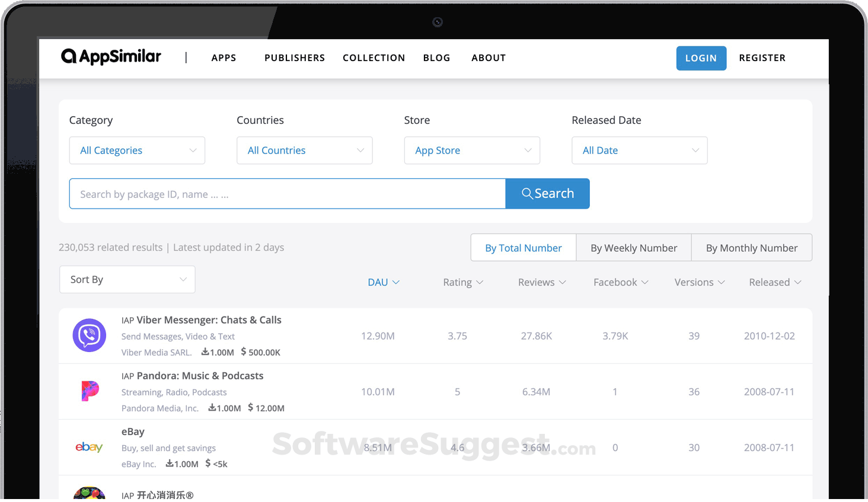Expand the All Countries selector
The width and height of the screenshot is (868, 502).
coord(304,150)
